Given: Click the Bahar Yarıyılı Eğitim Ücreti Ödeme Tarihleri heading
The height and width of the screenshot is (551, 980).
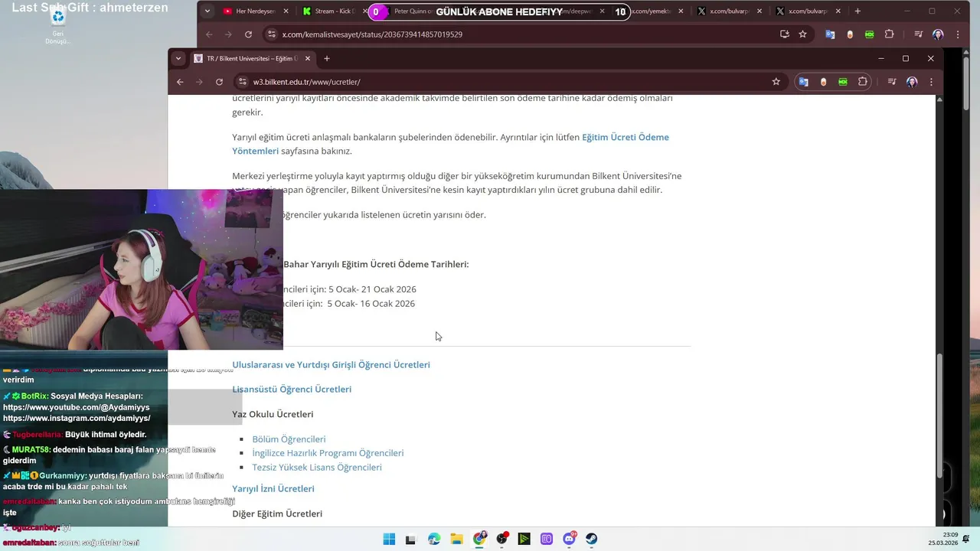Looking at the screenshot, I should 376,264.
